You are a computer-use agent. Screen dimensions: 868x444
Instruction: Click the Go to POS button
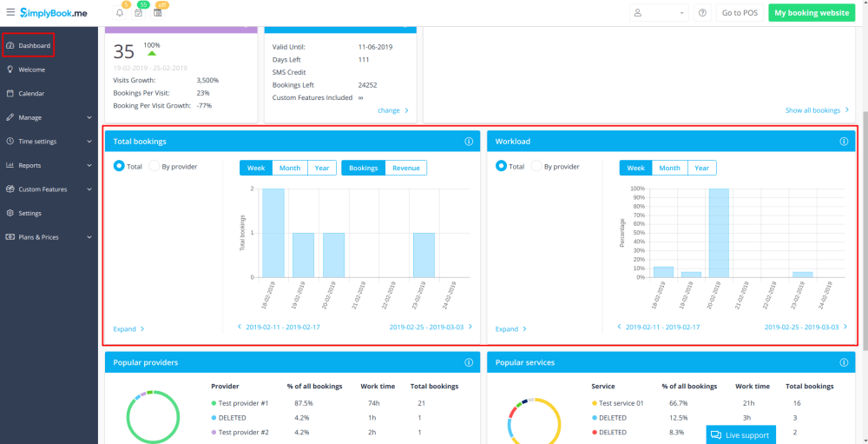[x=740, y=13]
